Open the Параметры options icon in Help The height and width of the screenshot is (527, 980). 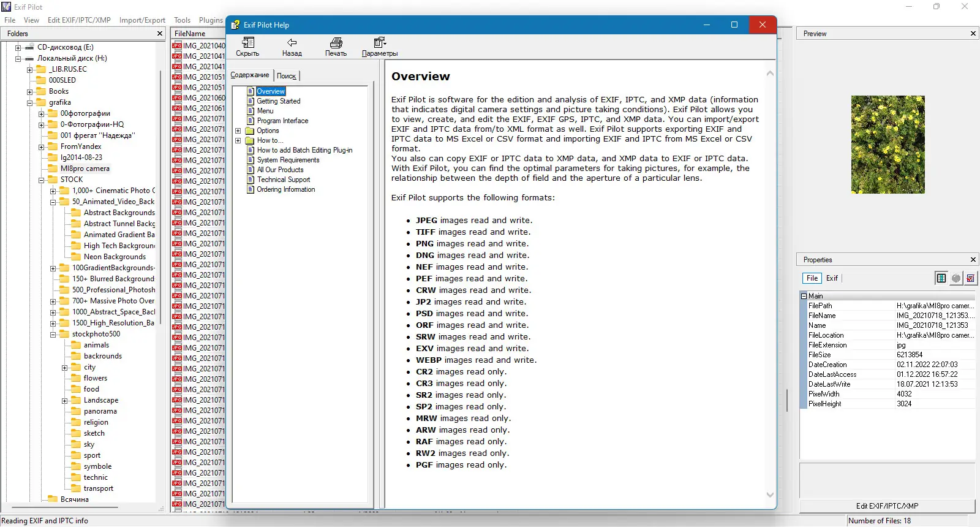(x=380, y=42)
